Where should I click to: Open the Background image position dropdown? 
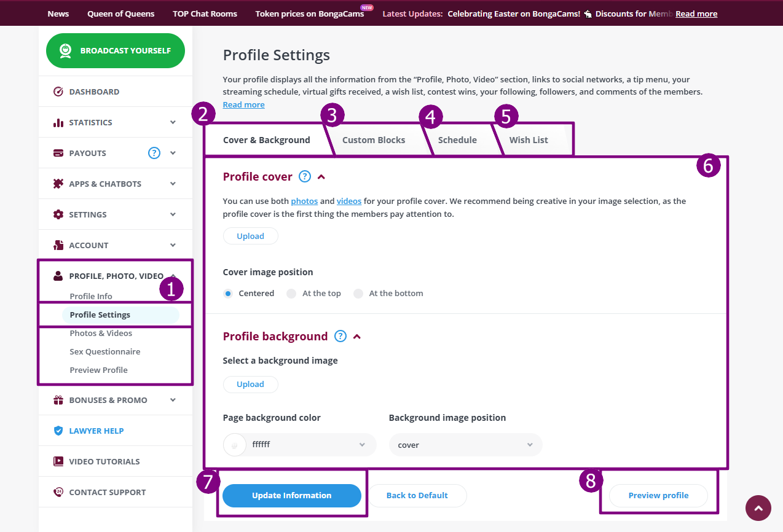465,445
